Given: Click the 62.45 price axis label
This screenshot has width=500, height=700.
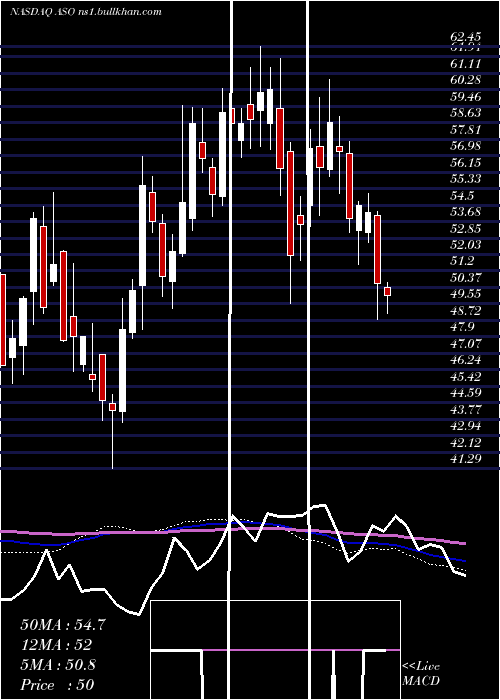Looking at the screenshot, I should [x=466, y=37].
